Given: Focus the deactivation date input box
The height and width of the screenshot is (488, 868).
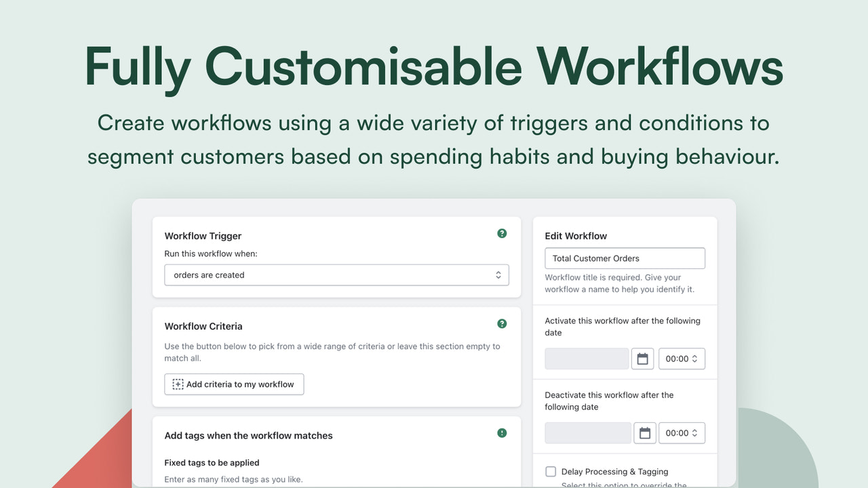Looking at the screenshot, I should (x=587, y=432).
